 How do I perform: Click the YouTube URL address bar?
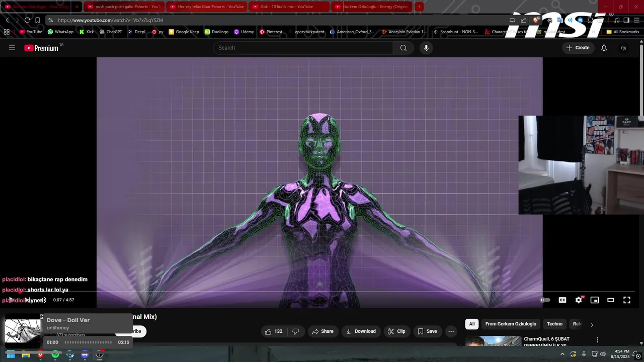point(277,20)
